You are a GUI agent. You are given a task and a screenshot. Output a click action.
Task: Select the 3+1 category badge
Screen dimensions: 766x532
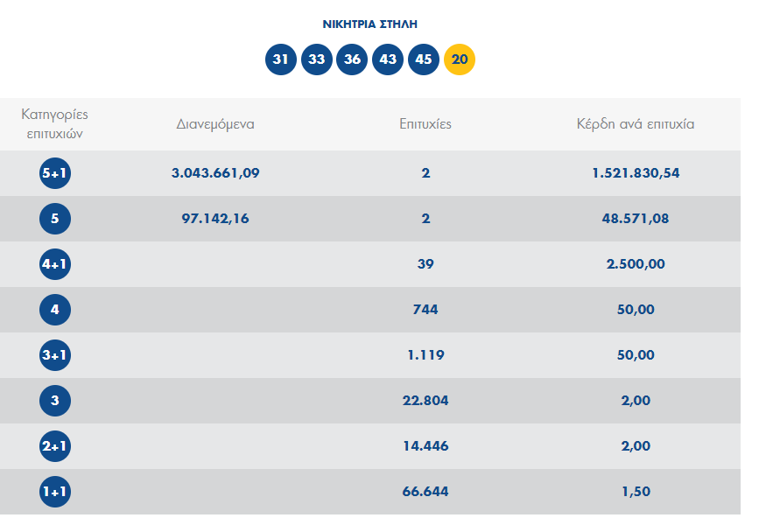[x=55, y=355]
